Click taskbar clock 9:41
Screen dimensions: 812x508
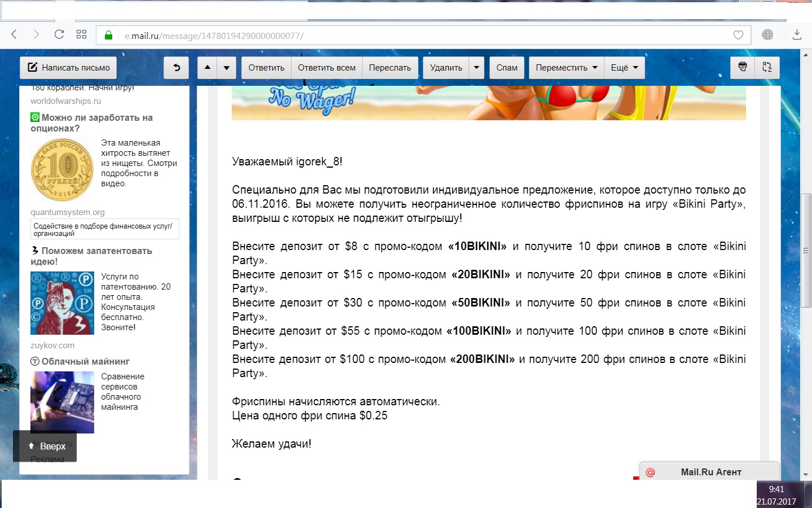776,489
